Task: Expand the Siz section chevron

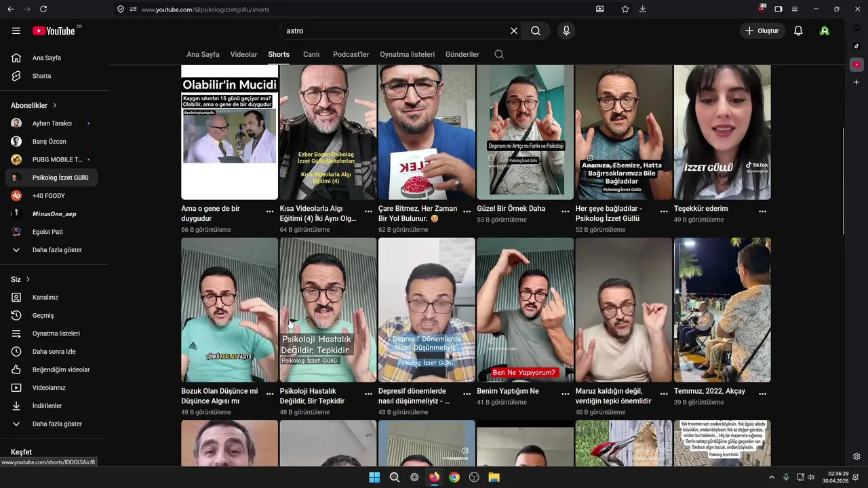Action: pos(28,279)
